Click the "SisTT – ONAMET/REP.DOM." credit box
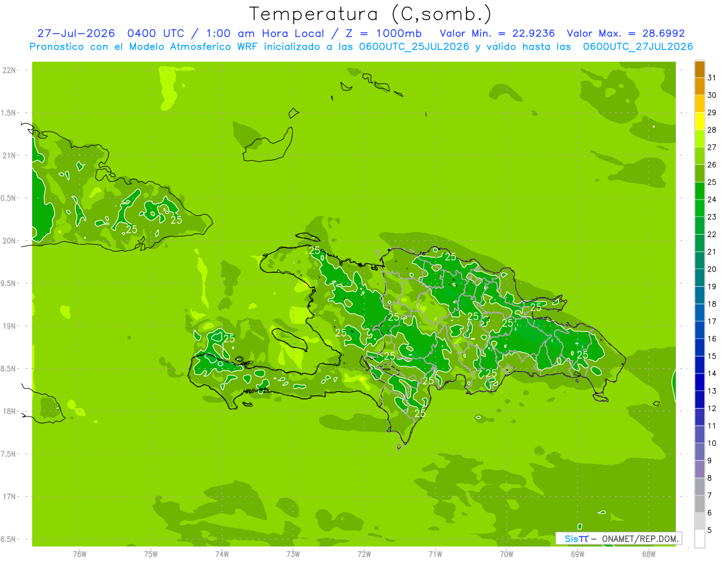This screenshot has height=562, width=728. click(618, 538)
